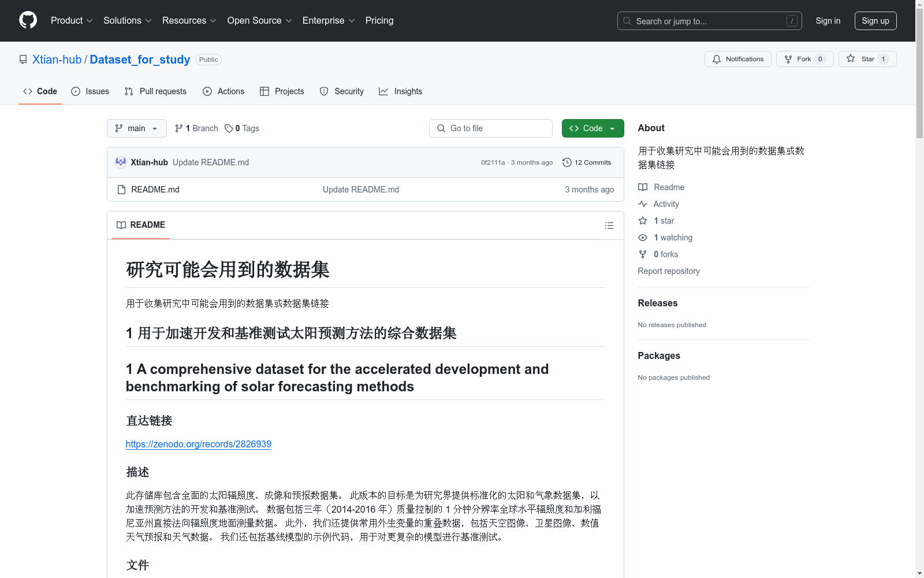Screen dimensions: 924x578
Task: Open the README.md file
Action: pos(155,190)
